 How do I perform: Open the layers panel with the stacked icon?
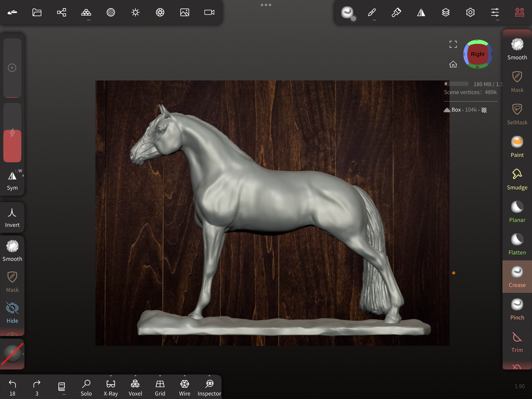coord(446,12)
